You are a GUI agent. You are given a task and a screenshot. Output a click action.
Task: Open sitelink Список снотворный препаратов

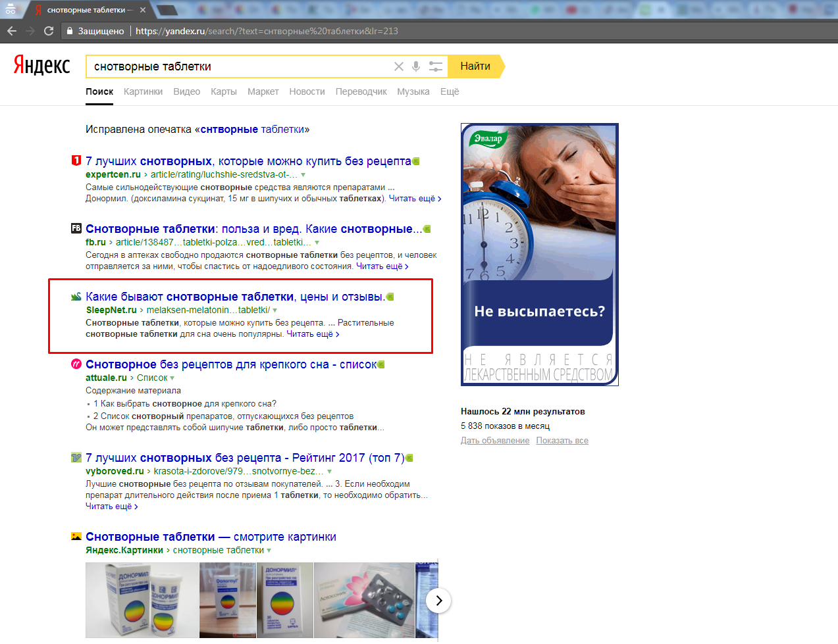tap(223, 416)
